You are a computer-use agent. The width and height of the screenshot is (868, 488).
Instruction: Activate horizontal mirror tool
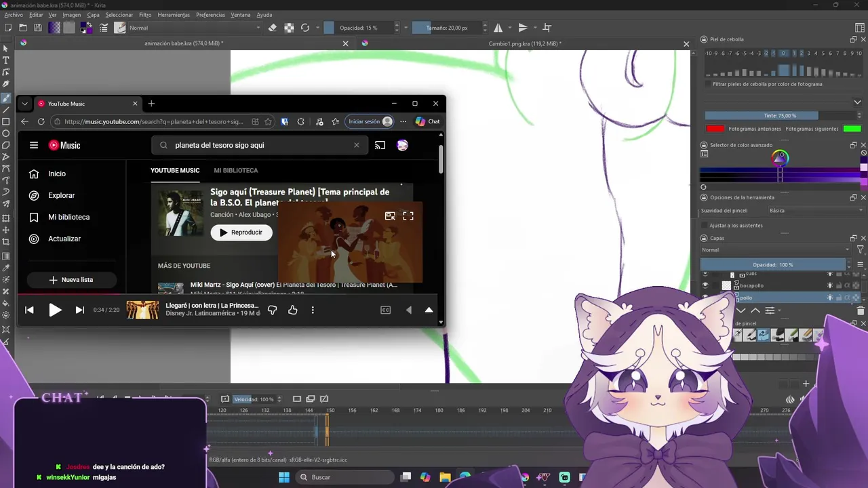[498, 28]
